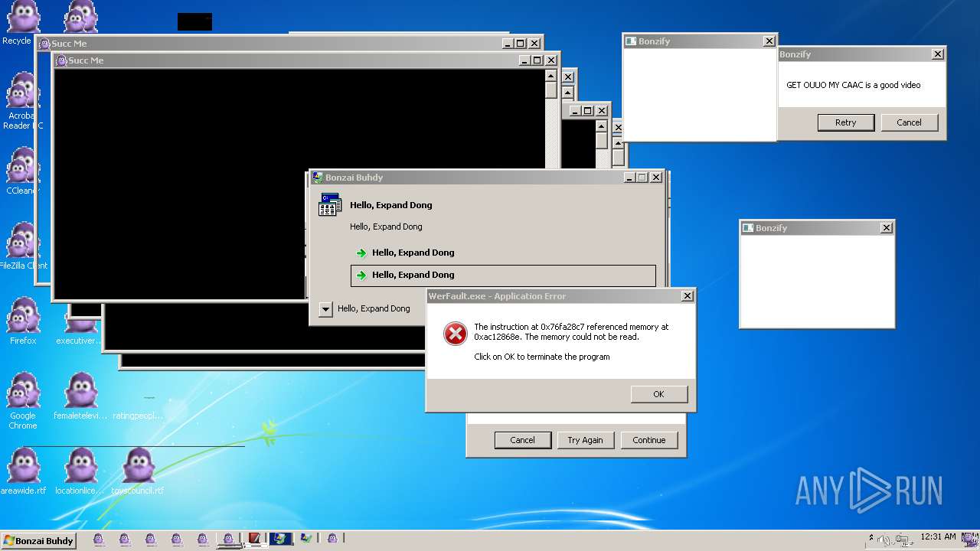Click the scrollbar thumb in front Succ Me window
Screen dimensions: 980x551
coord(550,90)
